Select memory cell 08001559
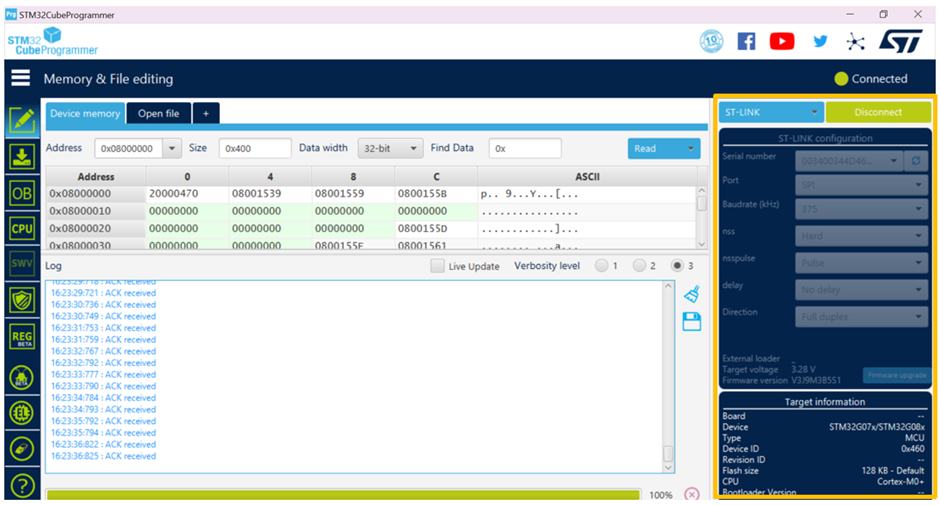The height and width of the screenshot is (505, 940). coord(353,194)
